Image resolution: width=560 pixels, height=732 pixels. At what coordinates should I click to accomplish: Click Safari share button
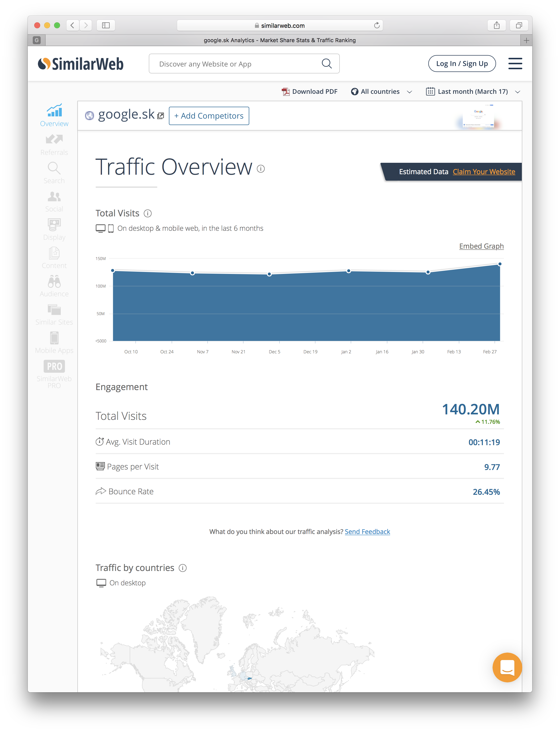496,25
